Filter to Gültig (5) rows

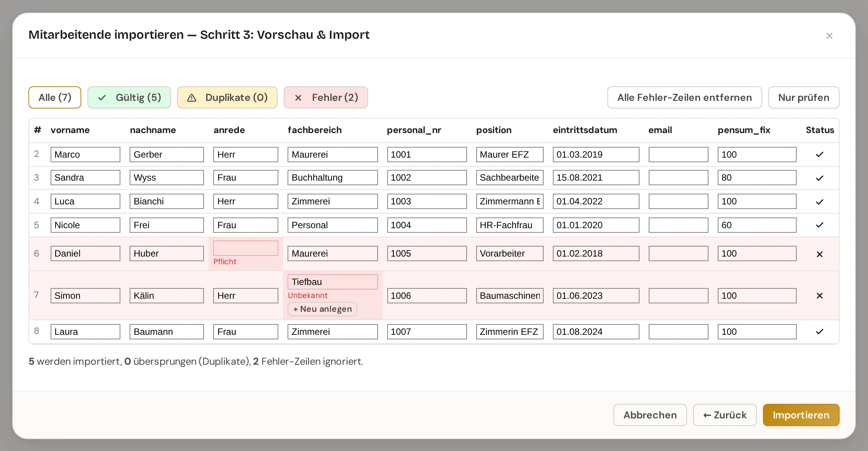(129, 97)
